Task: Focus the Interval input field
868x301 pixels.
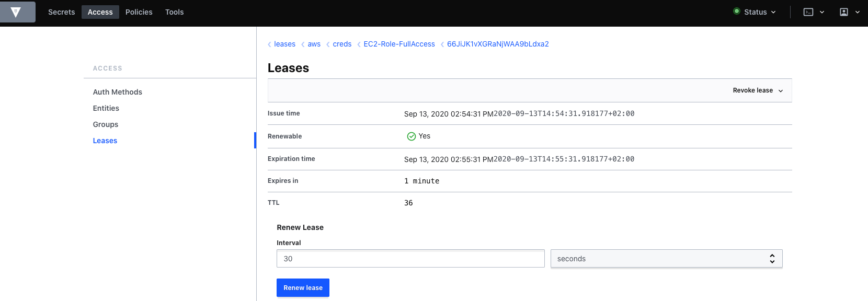Action: pos(410,259)
